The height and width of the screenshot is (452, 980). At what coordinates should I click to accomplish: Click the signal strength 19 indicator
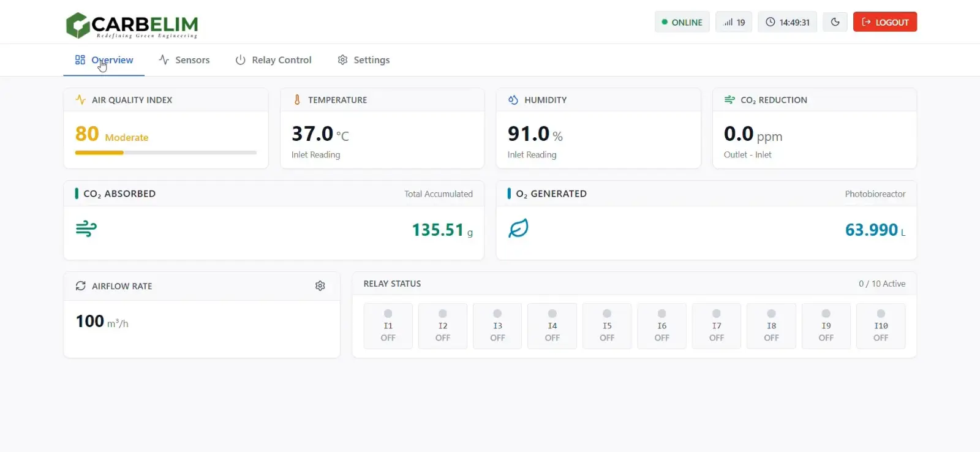734,22
